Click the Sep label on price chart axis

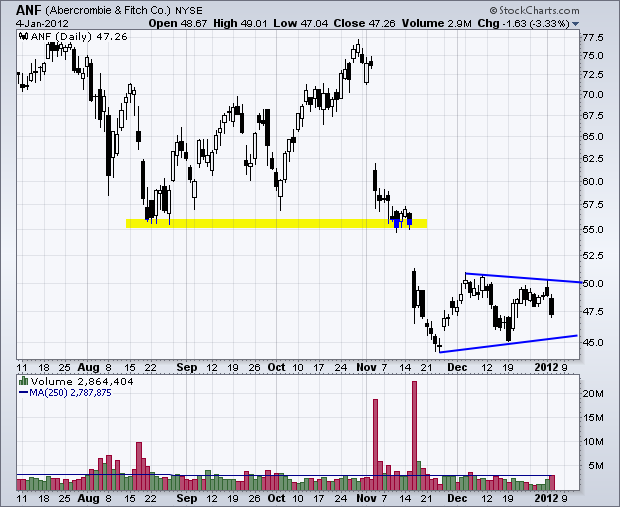[x=187, y=367]
